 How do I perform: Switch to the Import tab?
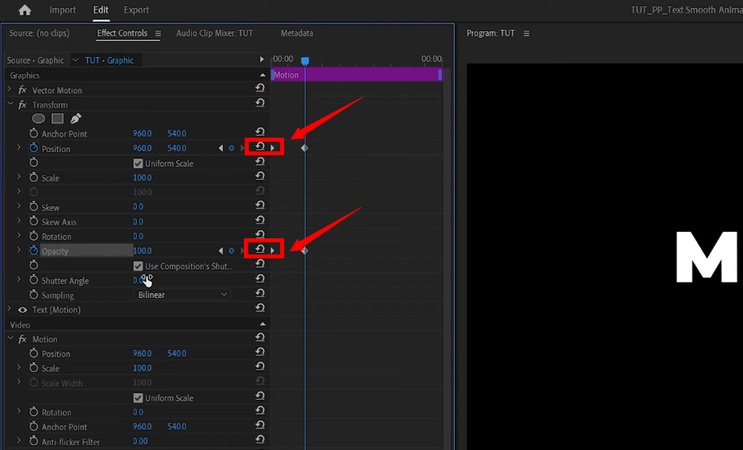pyautogui.click(x=62, y=10)
